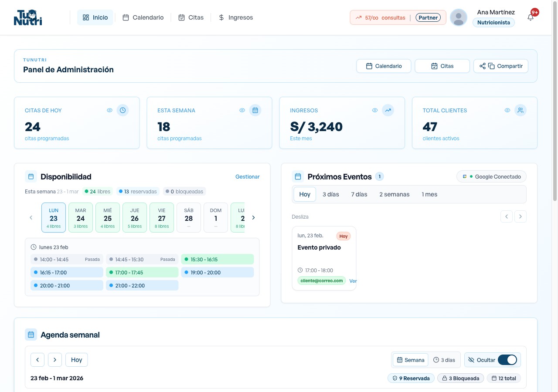
Task: Select the 7 días events tab
Action: [359, 194]
